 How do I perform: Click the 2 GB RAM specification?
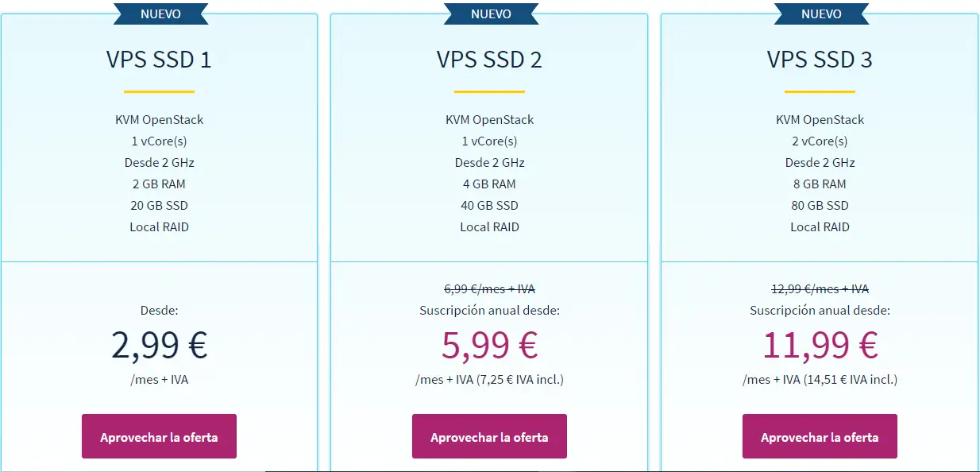pos(159,184)
